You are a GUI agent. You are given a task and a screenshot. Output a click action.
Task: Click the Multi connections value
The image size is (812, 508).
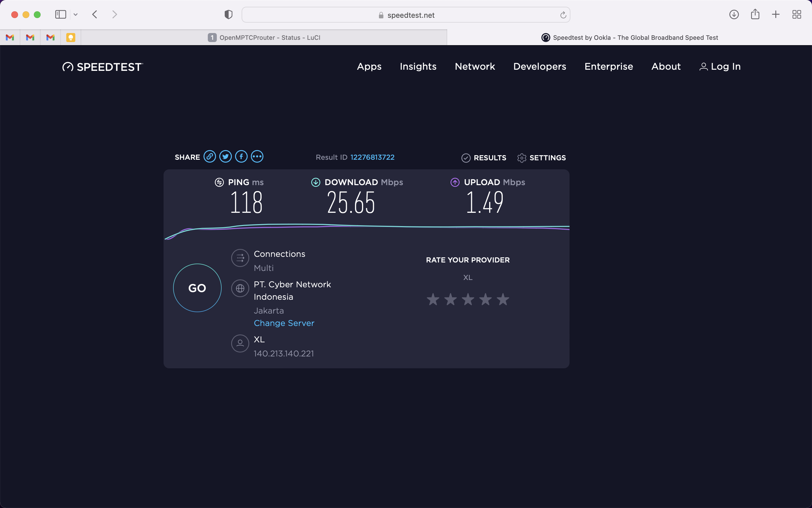point(264,268)
